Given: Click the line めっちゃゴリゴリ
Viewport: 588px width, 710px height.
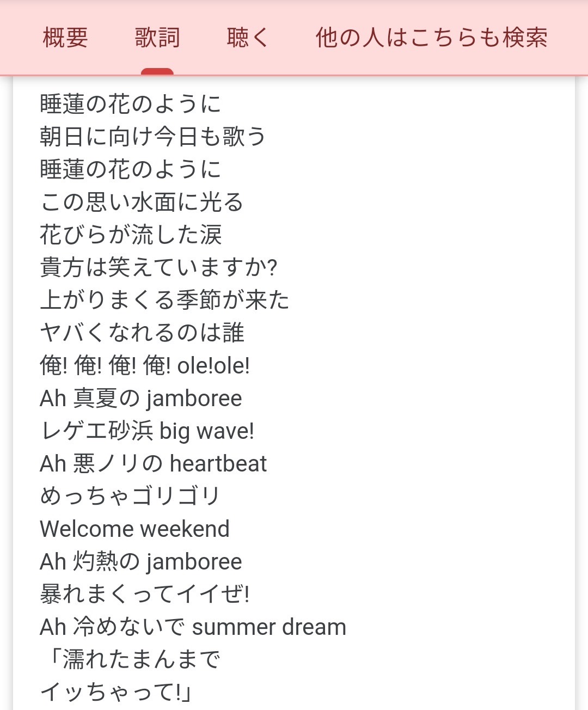Looking at the screenshot, I should [x=130, y=496].
